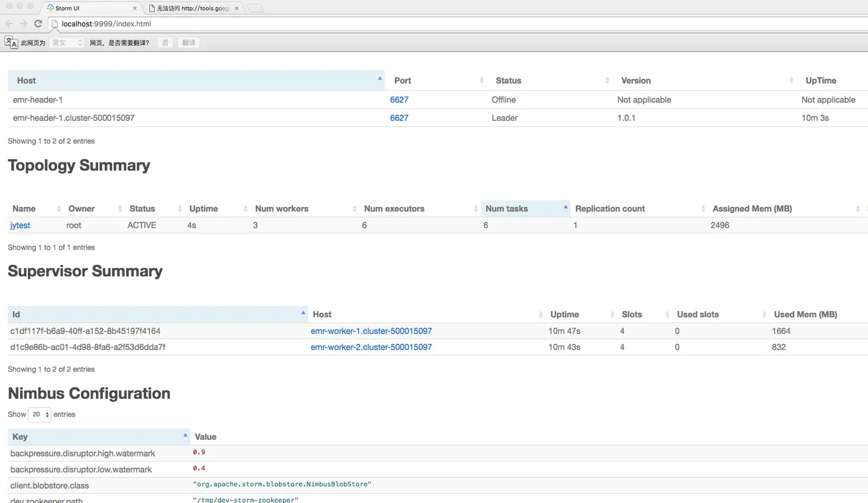Switch to the tools.google tab
Screen dimensions: 868x503
pos(192,9)
